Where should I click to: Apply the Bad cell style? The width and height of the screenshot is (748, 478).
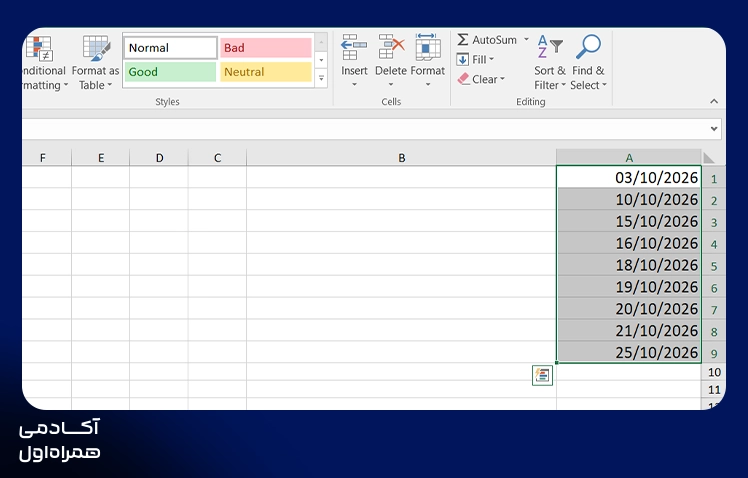point(266,48)
